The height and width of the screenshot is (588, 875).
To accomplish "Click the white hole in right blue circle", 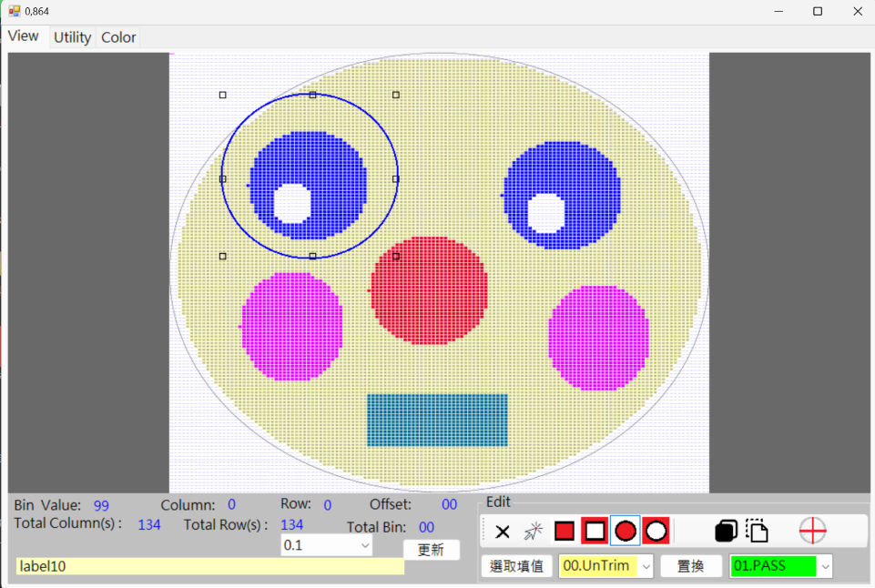I will 545,213.
